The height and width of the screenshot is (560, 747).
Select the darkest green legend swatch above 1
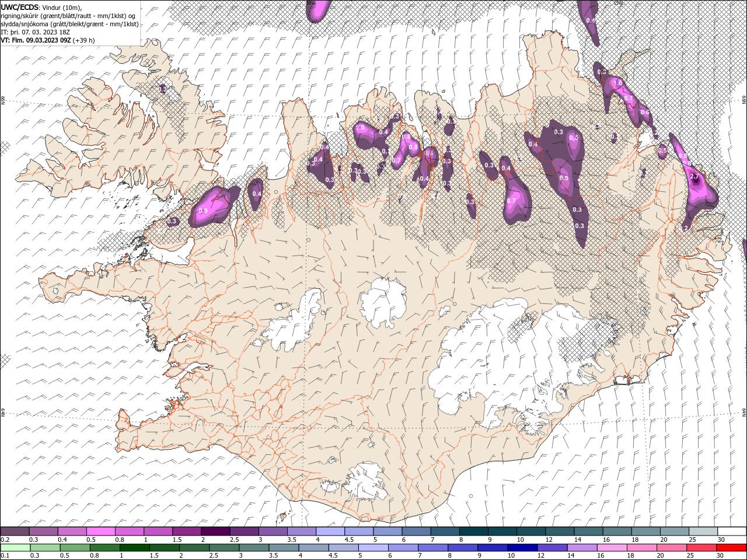point(134,548)
